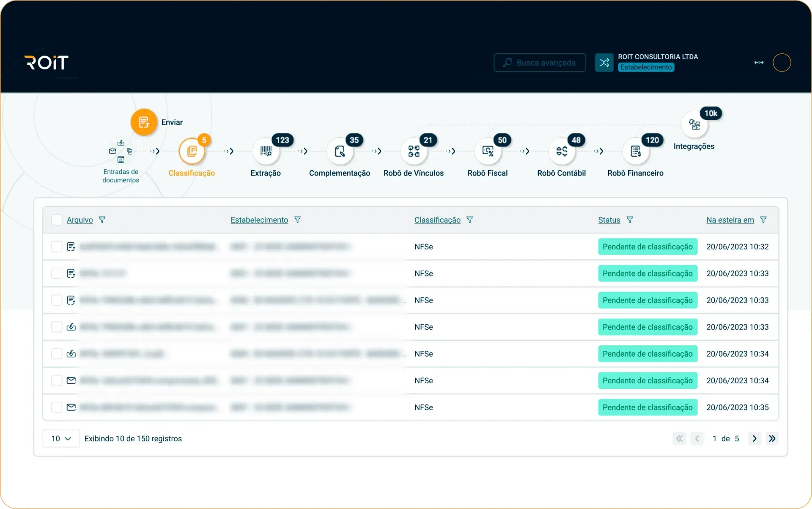The image size is (812, 509).
Task: Jump to the first page
Action: [x=679, y=438]
